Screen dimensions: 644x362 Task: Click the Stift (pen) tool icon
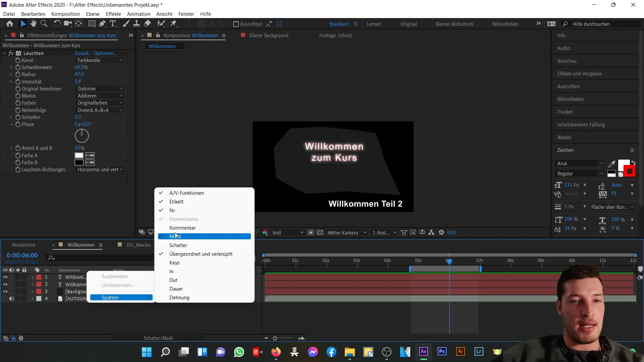click(x=101, y=24)
